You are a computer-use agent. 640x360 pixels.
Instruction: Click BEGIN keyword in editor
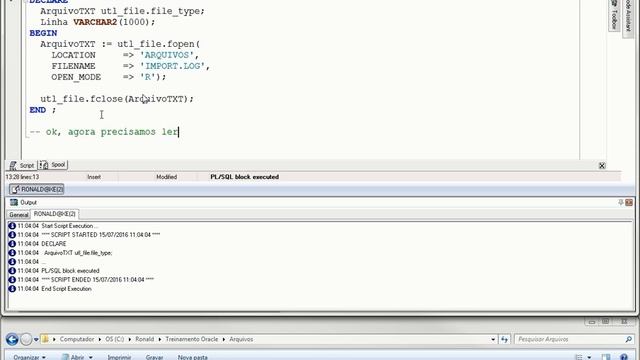pos(43,33)
